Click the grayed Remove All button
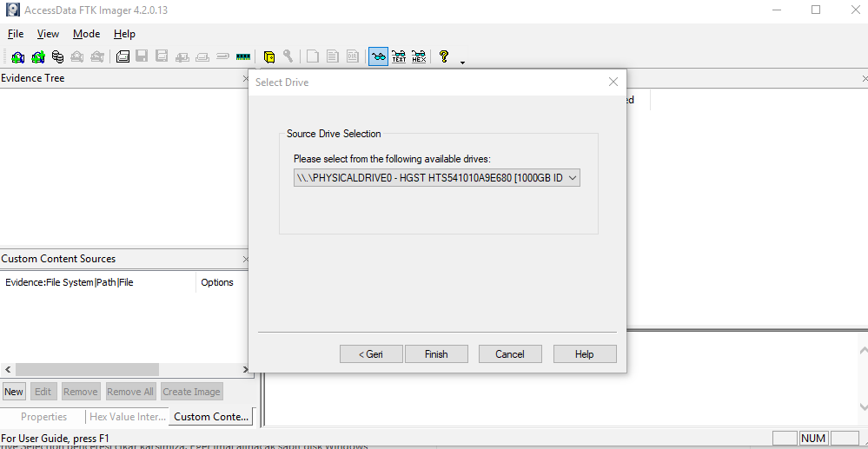Viewport: 868px width, 449px height. (x=130, y=392)
